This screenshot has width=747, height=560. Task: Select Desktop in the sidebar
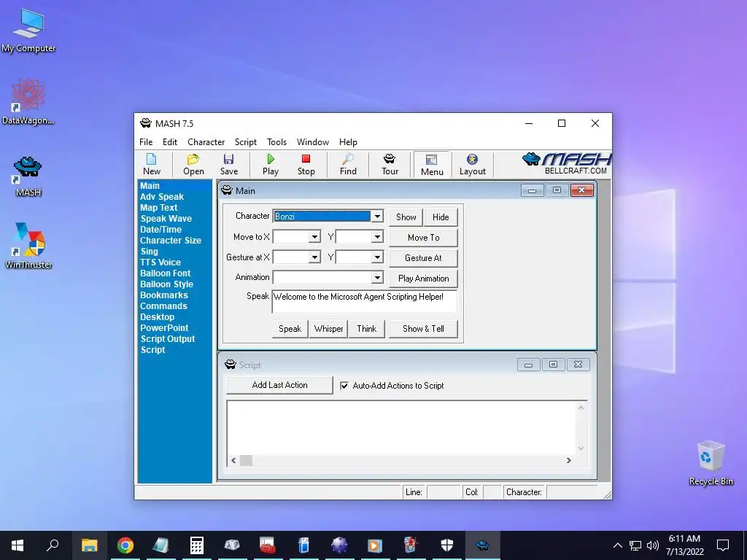(158, 317)
